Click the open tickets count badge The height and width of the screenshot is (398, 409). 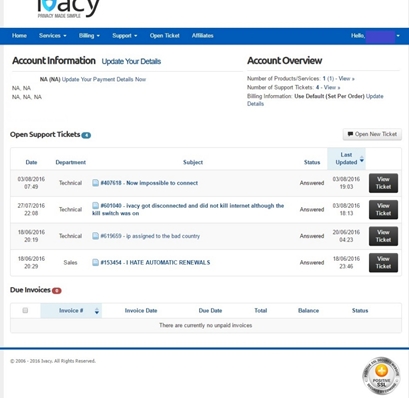click(x=86, y=135)
